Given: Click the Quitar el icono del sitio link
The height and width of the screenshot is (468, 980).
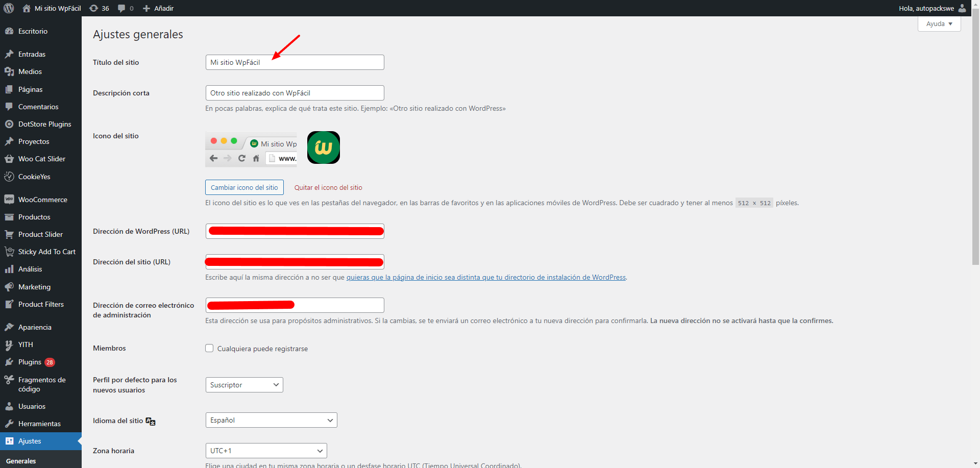Looking at the screenshot, I should (328, 187).
